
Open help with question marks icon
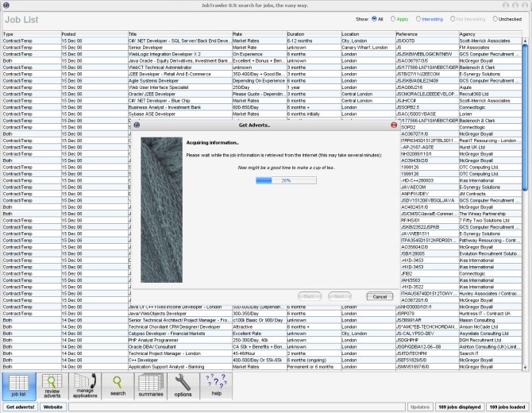pyautogui.click(x=216, y=385)
